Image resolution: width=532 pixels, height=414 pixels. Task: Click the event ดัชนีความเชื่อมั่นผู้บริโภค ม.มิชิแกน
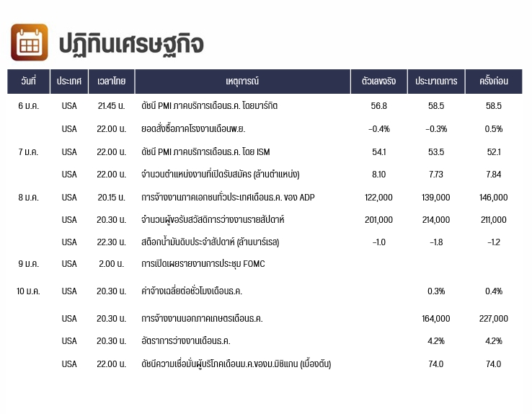[x=236, y=364]
